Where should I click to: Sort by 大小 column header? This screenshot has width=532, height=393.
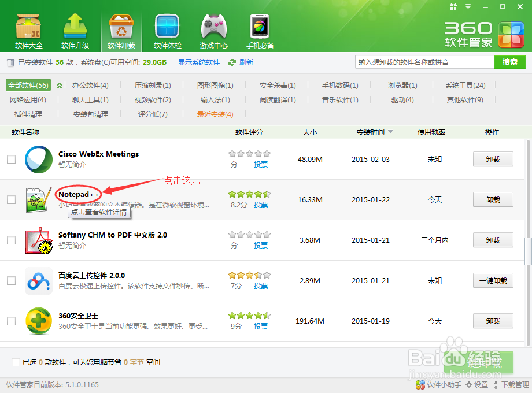click(x=310, y=132)
